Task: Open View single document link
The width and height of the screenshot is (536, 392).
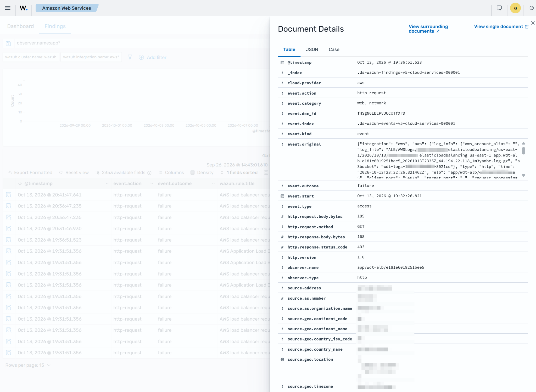Action: coord(501,26)
